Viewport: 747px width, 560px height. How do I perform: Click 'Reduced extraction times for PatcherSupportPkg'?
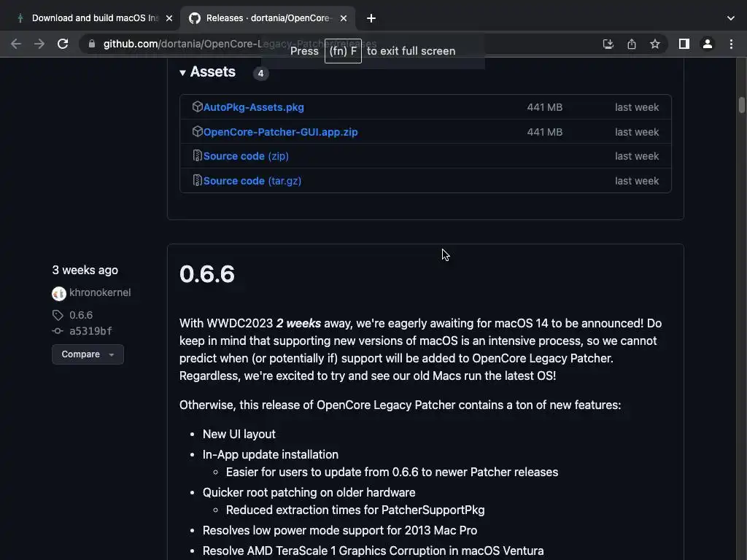coord(355,510)
